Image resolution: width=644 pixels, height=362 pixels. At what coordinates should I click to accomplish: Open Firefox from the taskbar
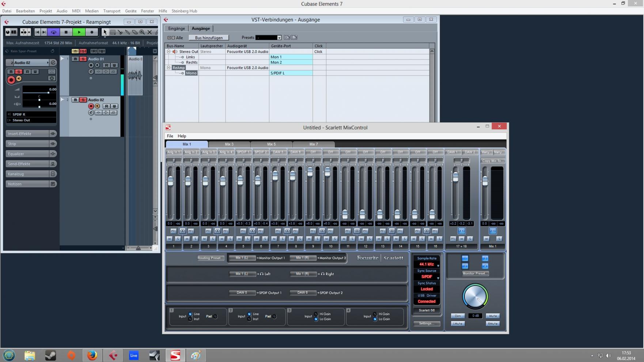click(x=92, y=355)
